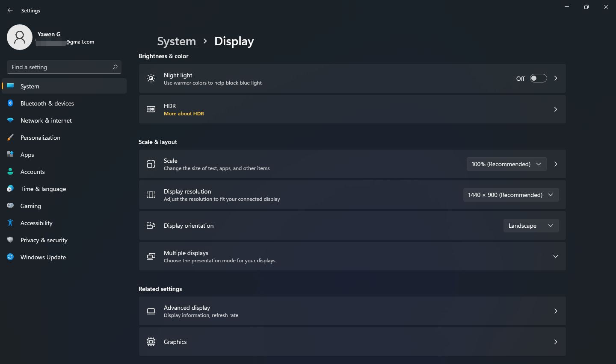Click the Scale setting icon
This screenshot has width=616, height=364.
(151, 164)
